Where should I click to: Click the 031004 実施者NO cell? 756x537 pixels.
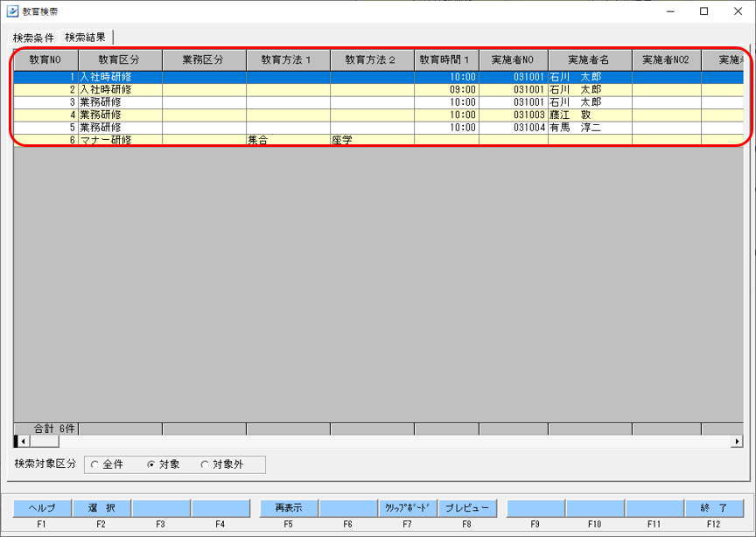click(514, 128)
